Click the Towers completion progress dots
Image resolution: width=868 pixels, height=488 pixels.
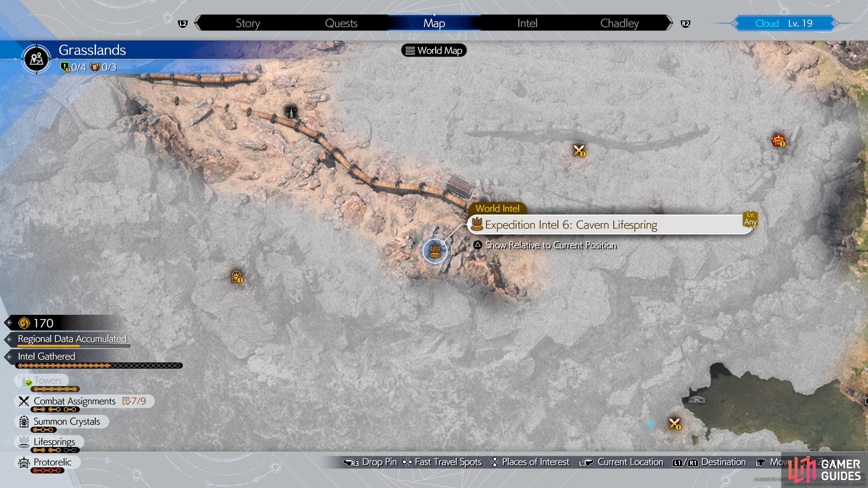[55, 389]
